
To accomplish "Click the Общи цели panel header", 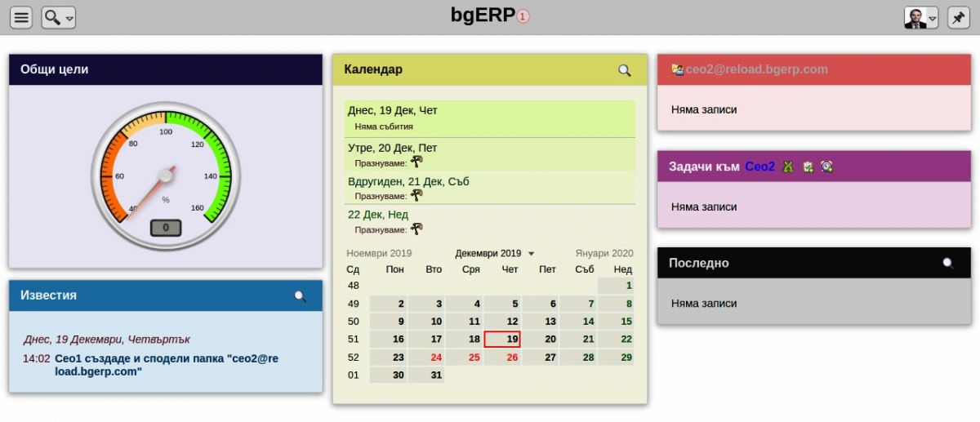I will point(166,69).
